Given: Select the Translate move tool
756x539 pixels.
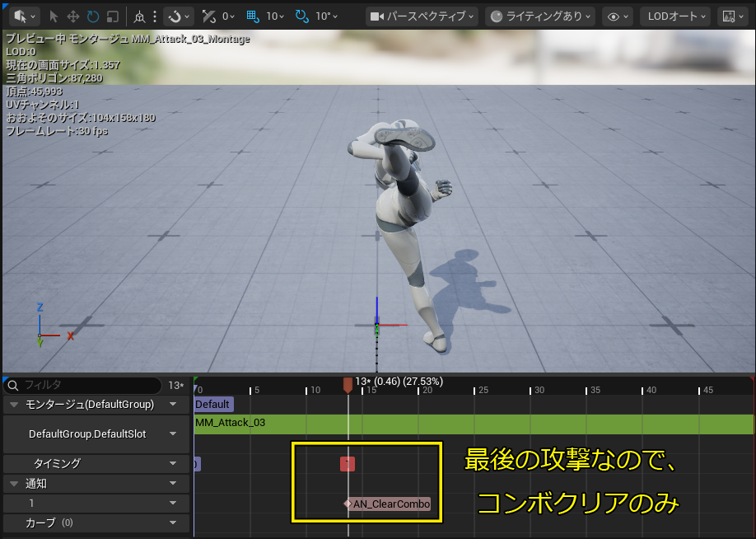Looking at the screenshot, I should [x=72, y=16].
